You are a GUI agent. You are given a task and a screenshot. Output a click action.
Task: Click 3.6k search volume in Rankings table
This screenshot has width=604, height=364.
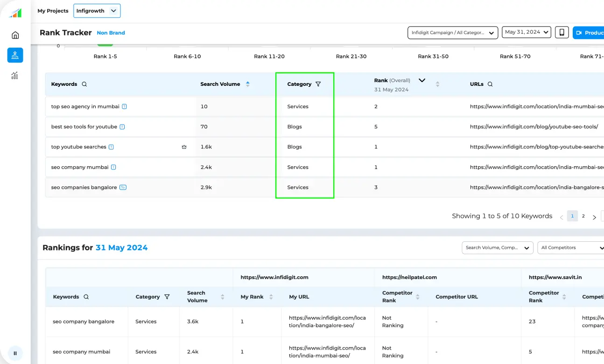193,322
